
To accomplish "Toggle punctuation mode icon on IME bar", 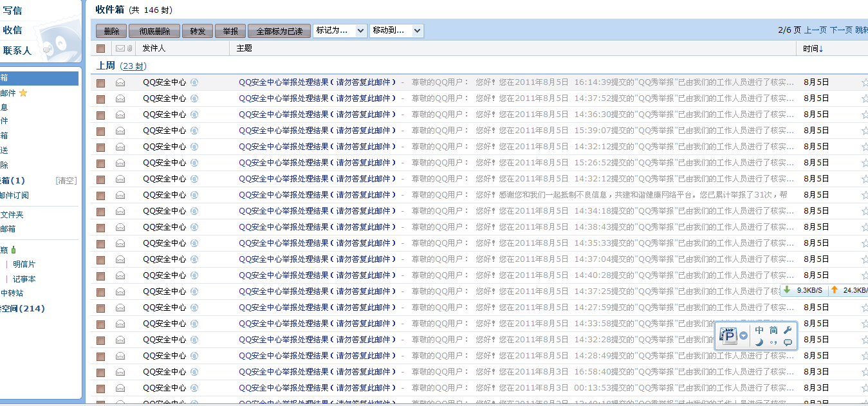I will click(x=774, y=342).
